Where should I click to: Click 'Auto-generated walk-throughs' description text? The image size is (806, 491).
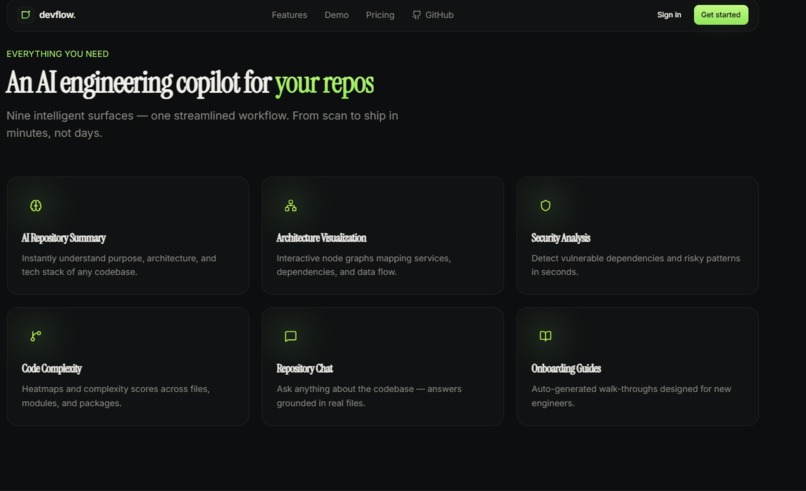tap(631, 396)
